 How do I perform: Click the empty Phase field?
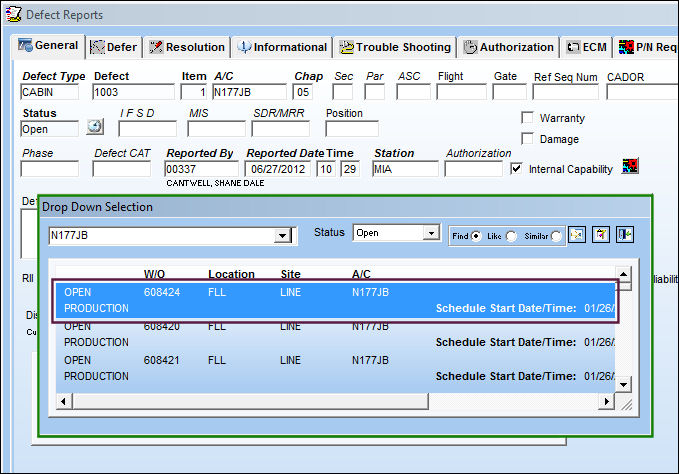pyautogui.click(x=49, y=169)
